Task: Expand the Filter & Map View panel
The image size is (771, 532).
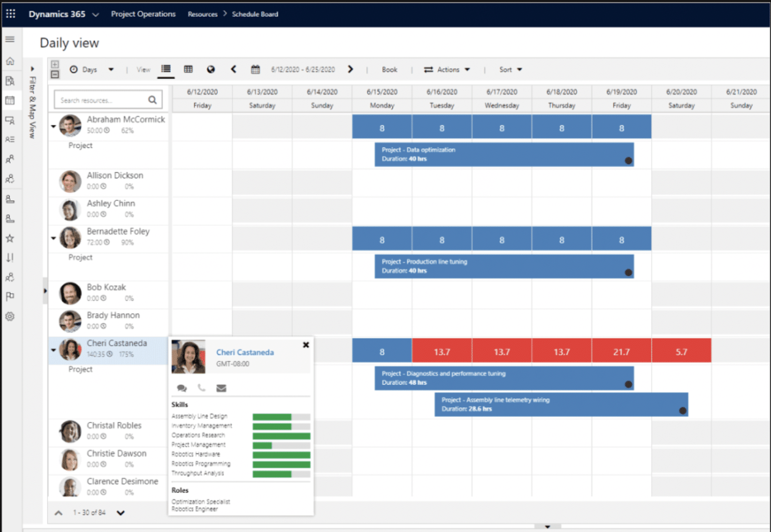Action: [x=32, y=68]
